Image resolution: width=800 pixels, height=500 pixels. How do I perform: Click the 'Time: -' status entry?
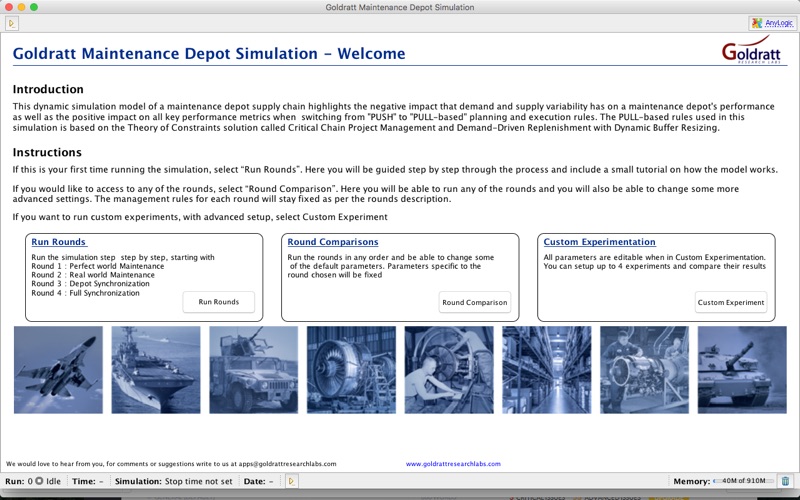(x=87, y=481)
